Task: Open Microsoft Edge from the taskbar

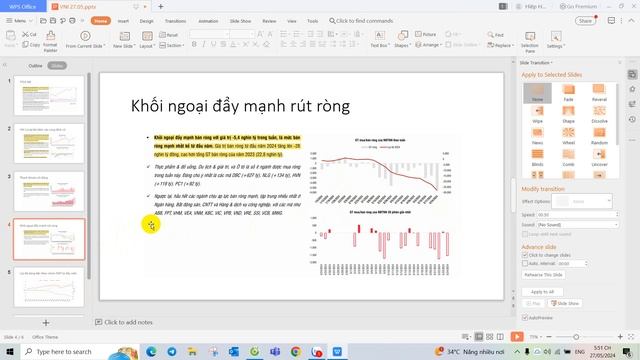Action: click(151, 351)
